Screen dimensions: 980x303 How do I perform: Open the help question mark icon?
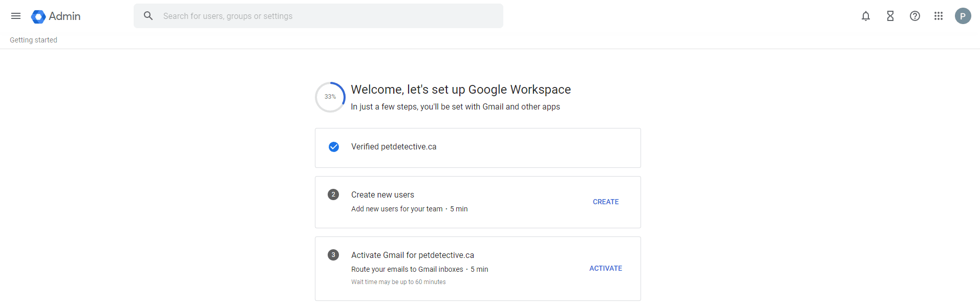[x=914, y=16]
